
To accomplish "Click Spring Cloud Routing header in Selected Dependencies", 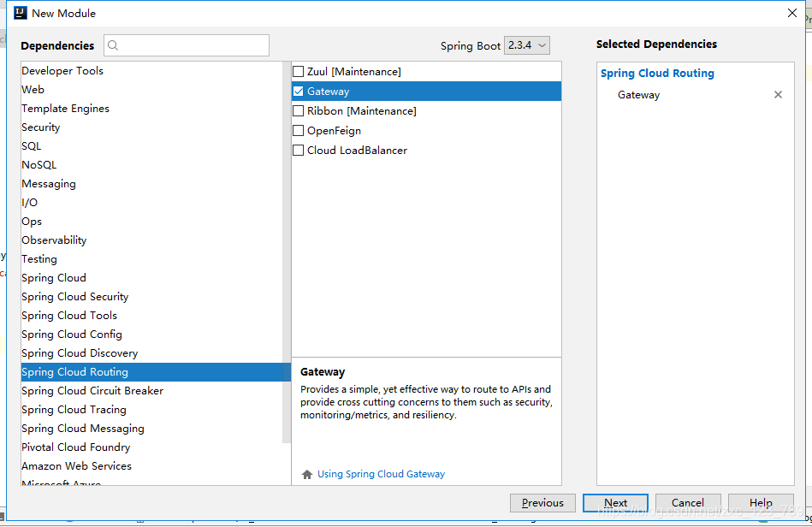I will coord(657,74).
